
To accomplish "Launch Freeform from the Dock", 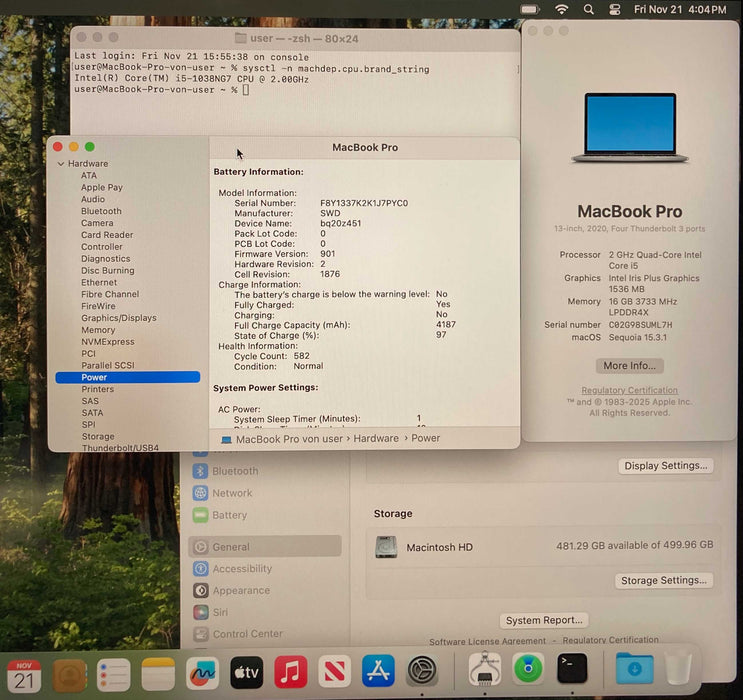I will click(x=203, y=673).
